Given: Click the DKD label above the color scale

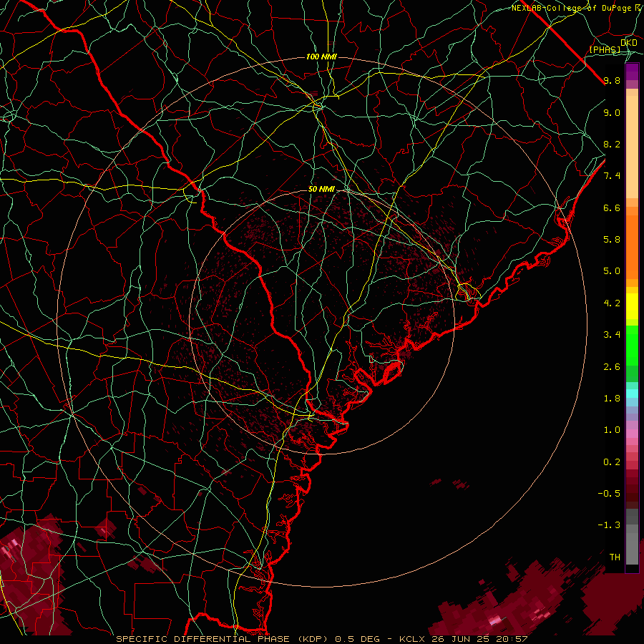Looking at the screenshot, I should 629,43.
